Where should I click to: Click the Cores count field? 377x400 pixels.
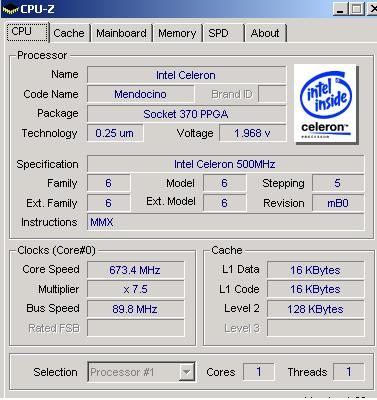click(x=259, y=372)
